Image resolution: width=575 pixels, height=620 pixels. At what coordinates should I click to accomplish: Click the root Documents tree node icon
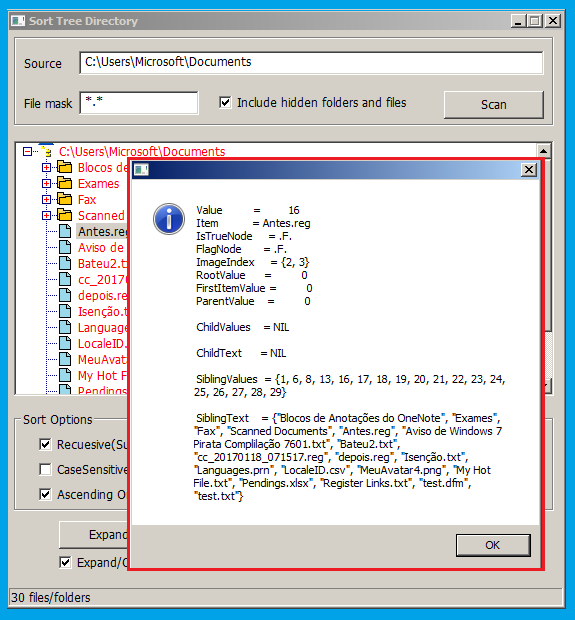(x=46, y=151)
